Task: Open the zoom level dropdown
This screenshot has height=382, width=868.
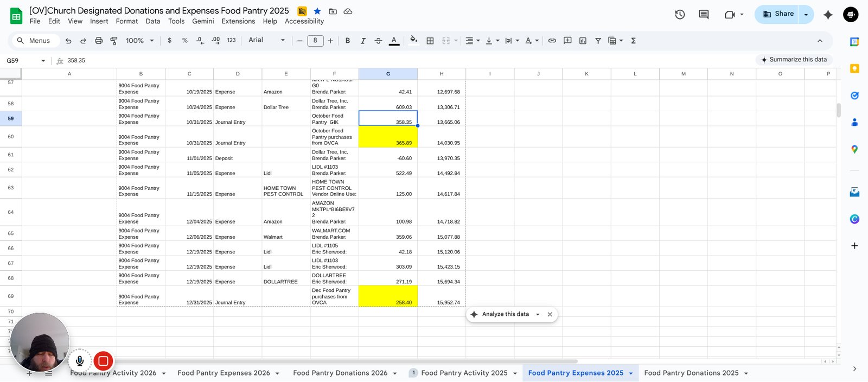Action: 140,41
